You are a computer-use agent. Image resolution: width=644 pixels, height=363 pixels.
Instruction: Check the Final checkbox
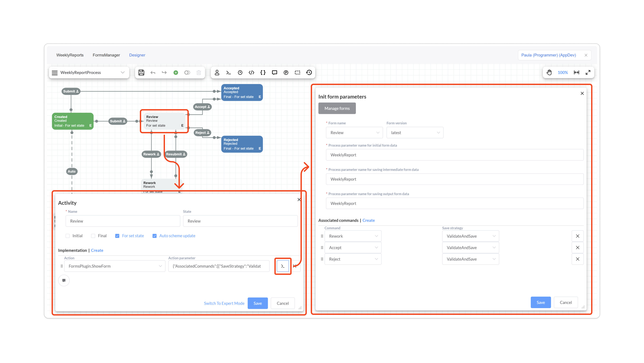(x=93, y=236)
